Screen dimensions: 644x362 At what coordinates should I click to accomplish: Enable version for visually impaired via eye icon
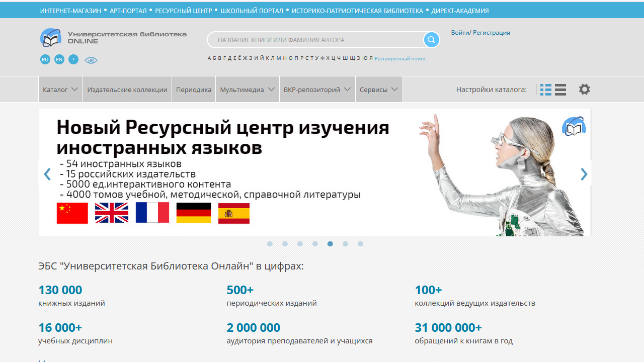[91, 59]
